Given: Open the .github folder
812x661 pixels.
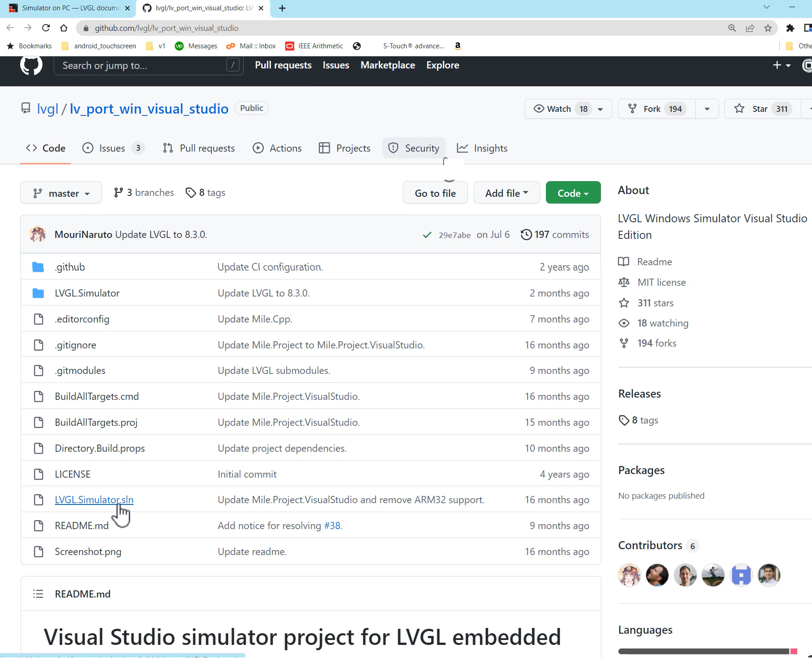Looking at the screenshot, I should [70, 267].
